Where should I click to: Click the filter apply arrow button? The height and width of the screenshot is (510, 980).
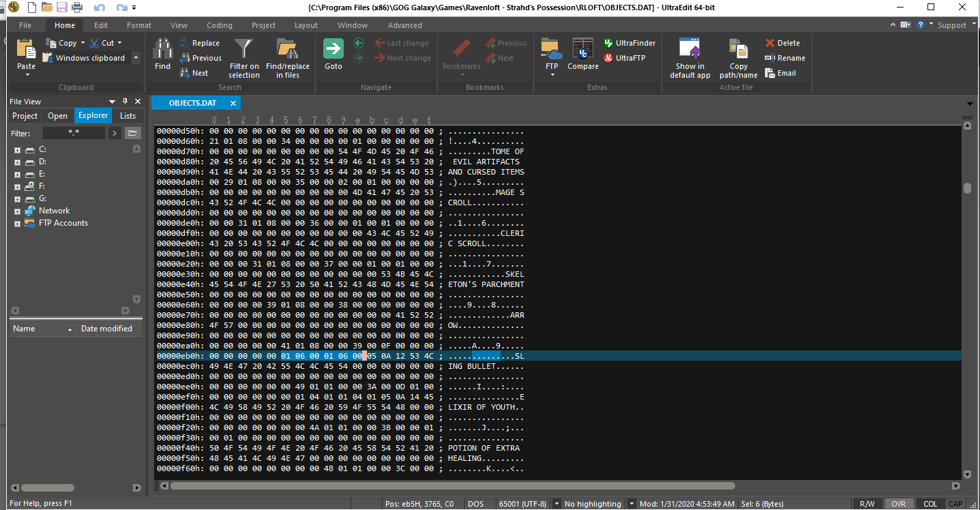[115, 133]
